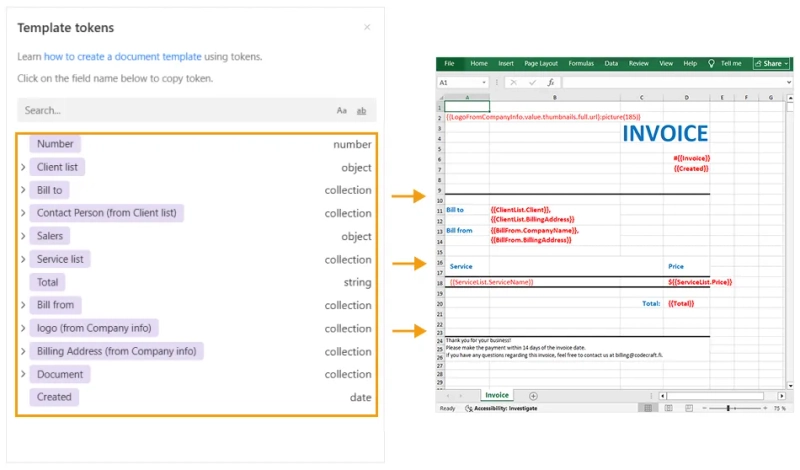Image resolution: width=800 pixels, height=470 pixels.
Task: Toggle whole word (ab) in search
Action: click(361, 110)
